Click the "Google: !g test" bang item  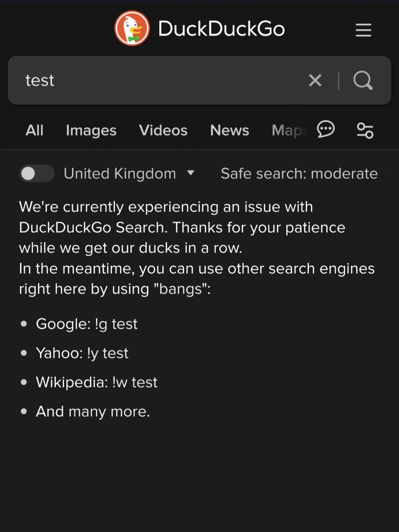(x=87, y=324)
